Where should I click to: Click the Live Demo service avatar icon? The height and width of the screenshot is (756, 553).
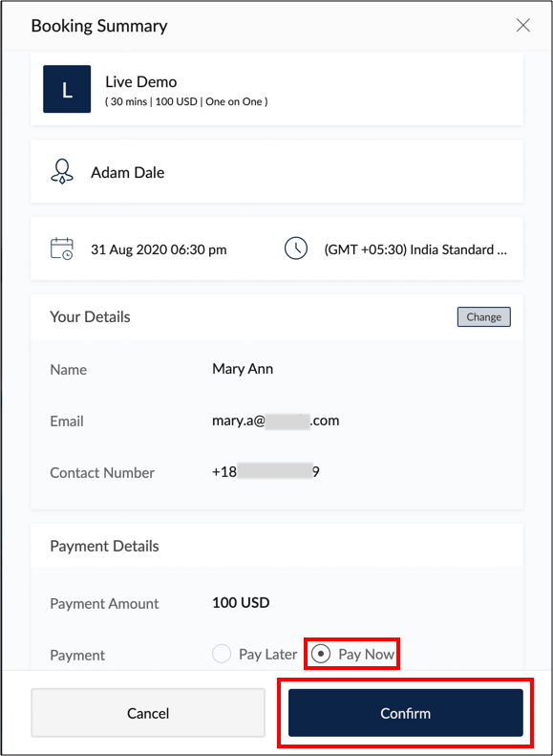[67, 89]
